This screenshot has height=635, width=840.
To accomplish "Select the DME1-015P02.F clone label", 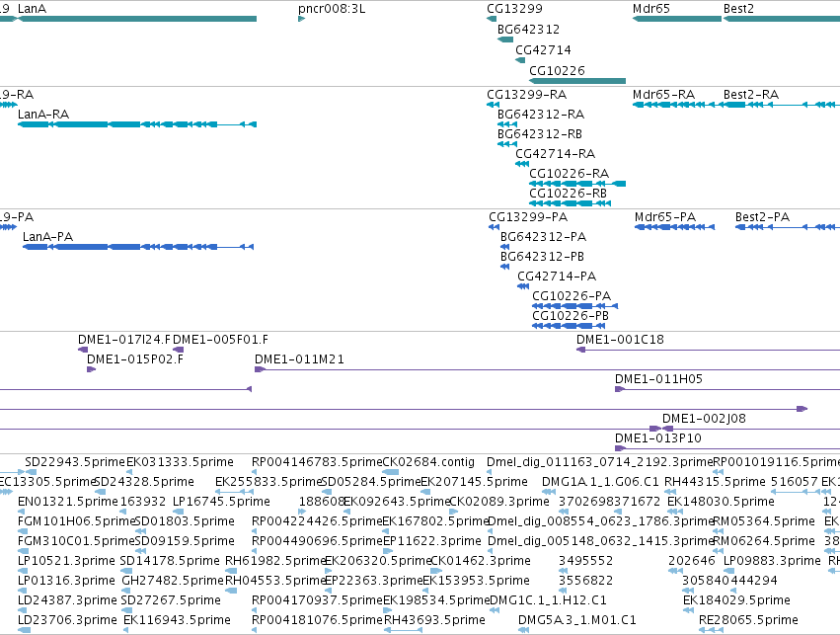I will click(x=135, y=359).
